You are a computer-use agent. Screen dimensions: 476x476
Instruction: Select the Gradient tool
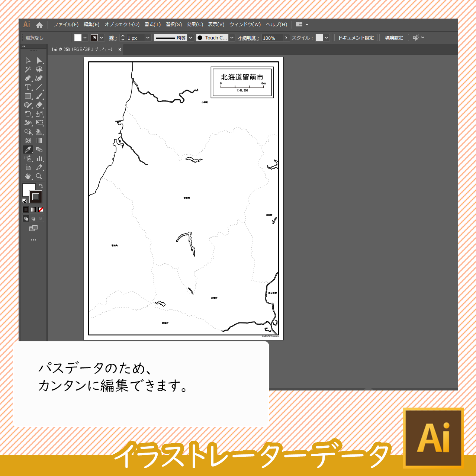click(x=39, y=141)
